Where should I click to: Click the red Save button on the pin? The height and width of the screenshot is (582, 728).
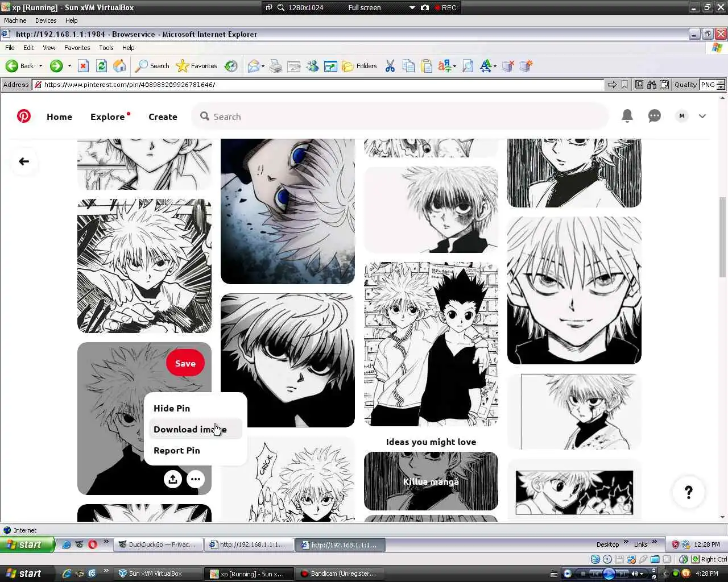[185, 363]
